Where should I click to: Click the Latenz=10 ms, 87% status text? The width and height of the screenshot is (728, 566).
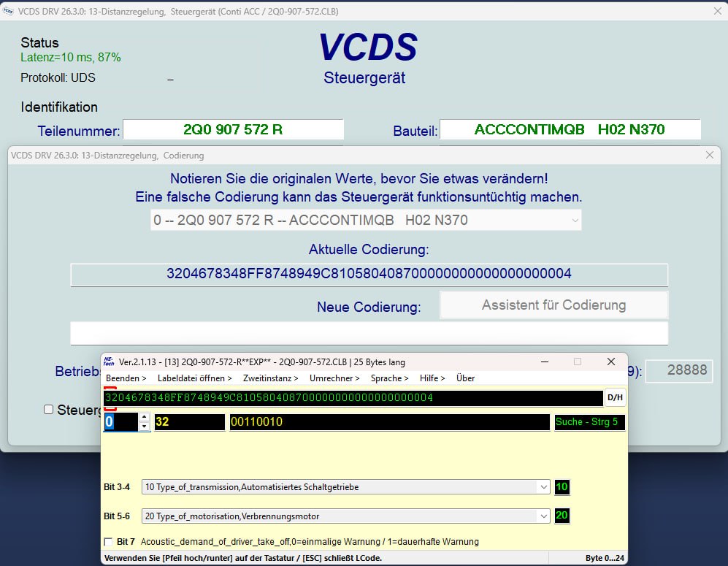click(x=71, y=58)
